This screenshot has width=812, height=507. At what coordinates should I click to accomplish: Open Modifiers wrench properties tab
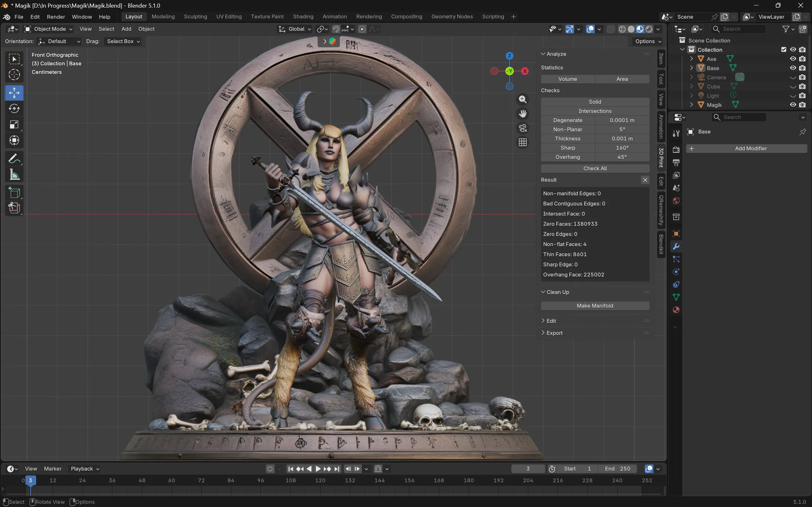pyautogui.click(x=676, y=246)
